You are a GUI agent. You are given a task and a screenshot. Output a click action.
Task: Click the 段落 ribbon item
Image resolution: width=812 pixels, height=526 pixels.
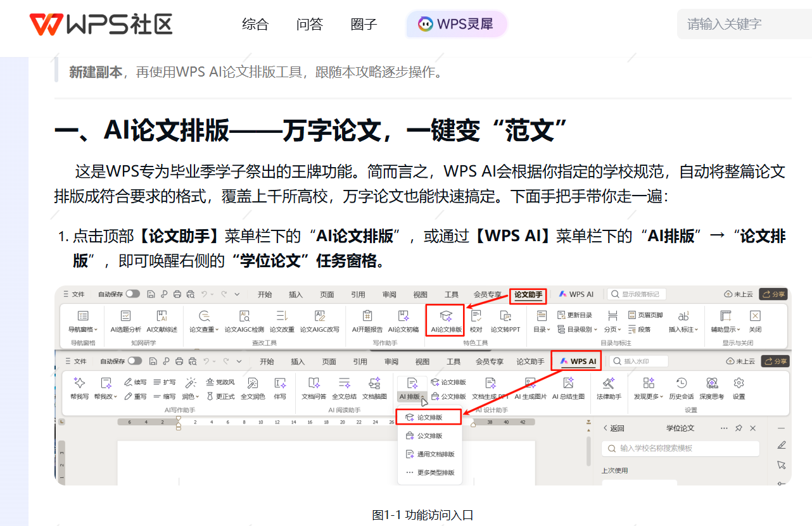pos(639,329)
